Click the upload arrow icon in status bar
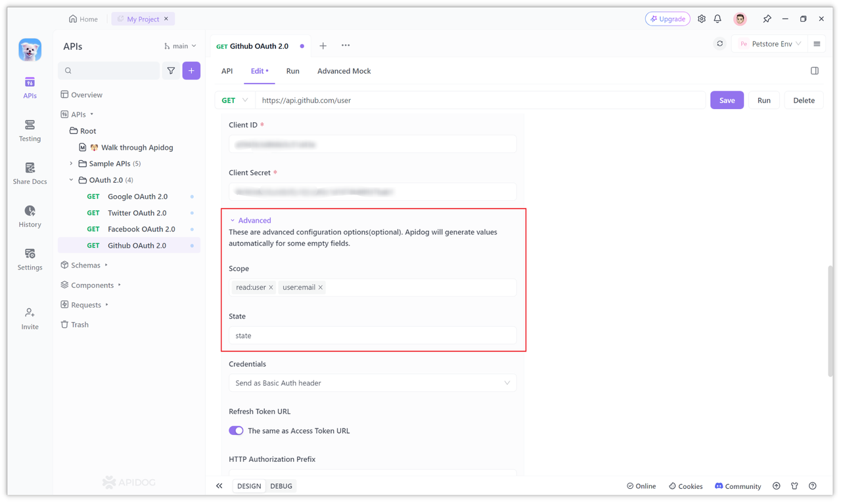 click(776, 486)
